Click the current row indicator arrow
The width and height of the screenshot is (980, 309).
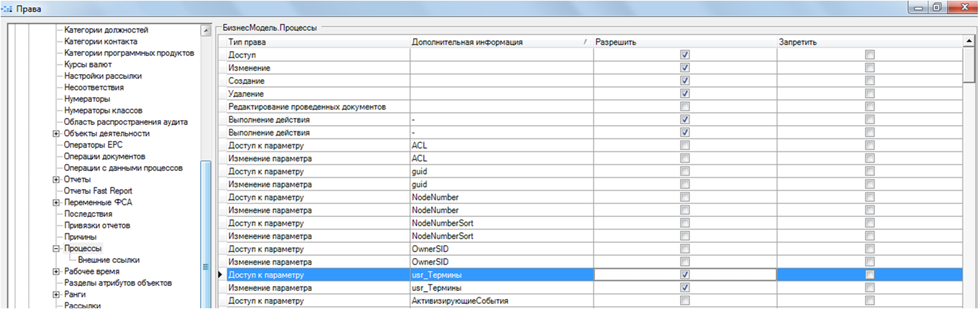[x=220, y=275]
